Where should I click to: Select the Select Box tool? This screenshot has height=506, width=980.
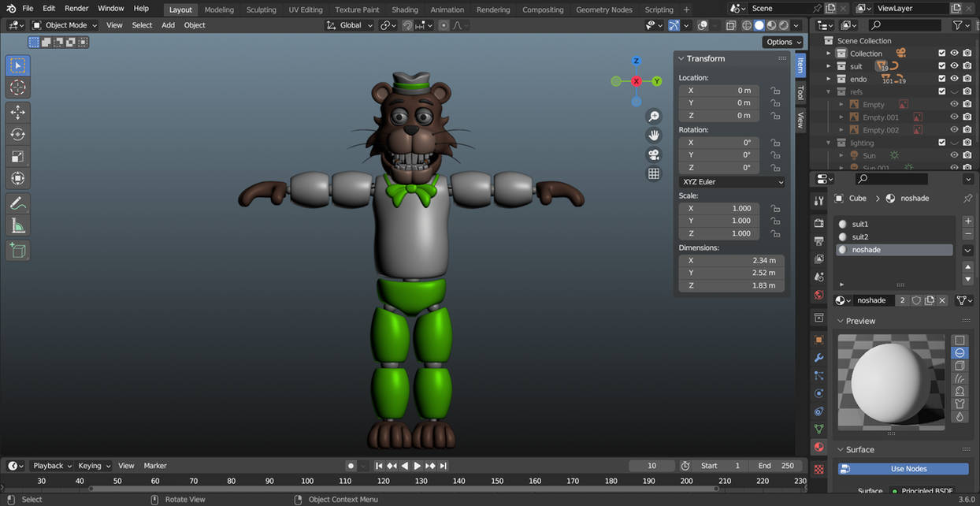tap(17, 65)
